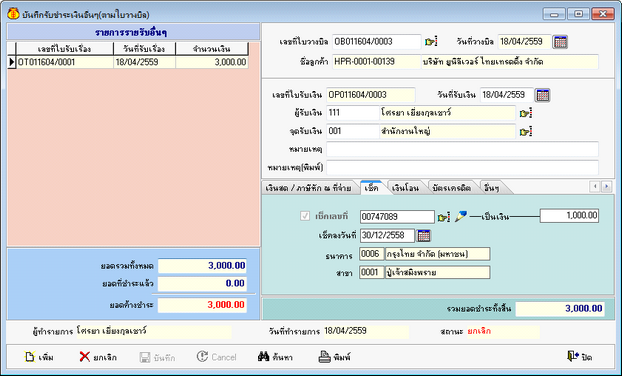The height and width of the screenshot is (376, 622).
Task: Switch to the เงินโอน (transfer) tab
Action: point(405,188)
